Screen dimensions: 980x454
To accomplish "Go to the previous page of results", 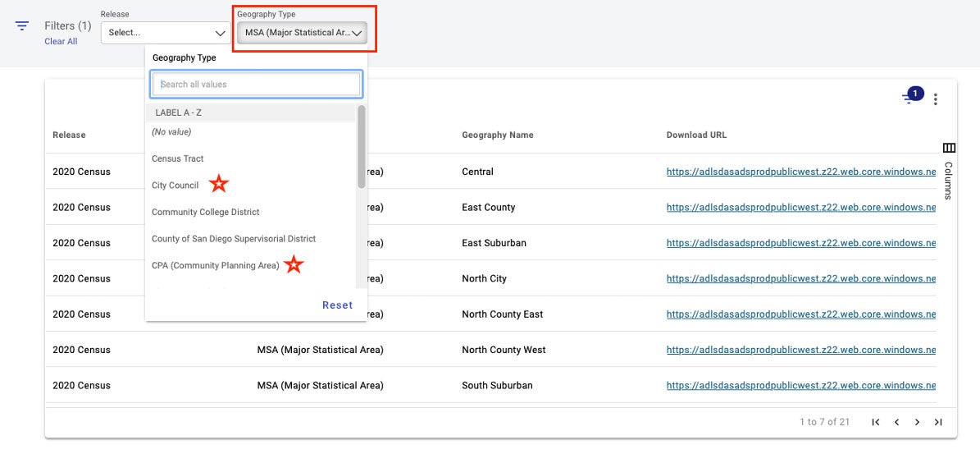I will click(x=896, y=422).
